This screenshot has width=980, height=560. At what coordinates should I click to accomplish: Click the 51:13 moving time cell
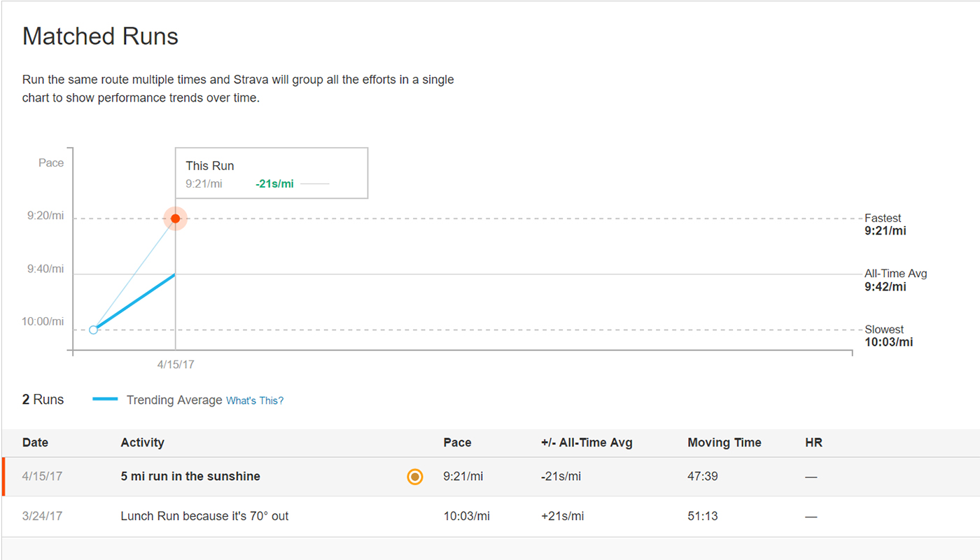click(702, 516)
